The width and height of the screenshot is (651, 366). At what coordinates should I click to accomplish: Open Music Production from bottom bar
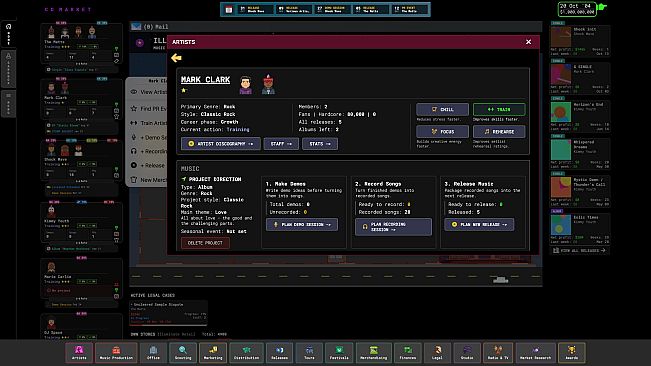[x=116, y=352]
